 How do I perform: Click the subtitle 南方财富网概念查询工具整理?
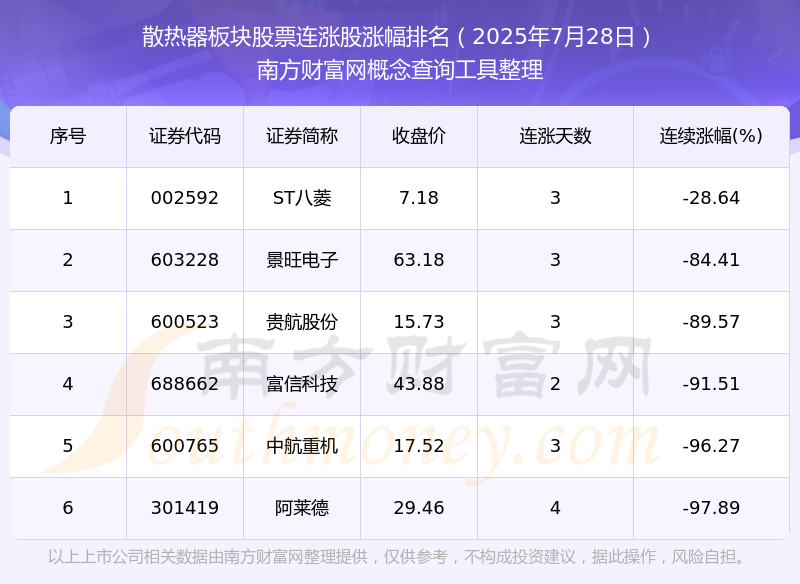[400, 70]
